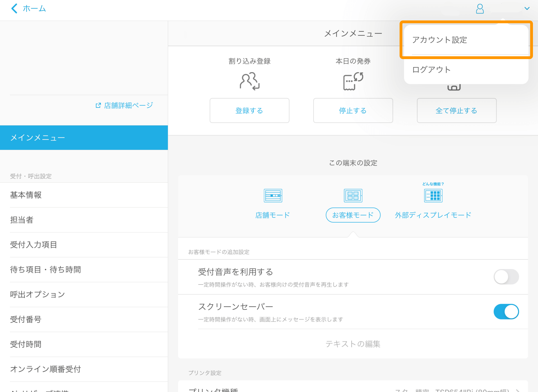538x392 pixels.
Task: Expand the プリンタ機種 row chevron
Action: [518, 390]
